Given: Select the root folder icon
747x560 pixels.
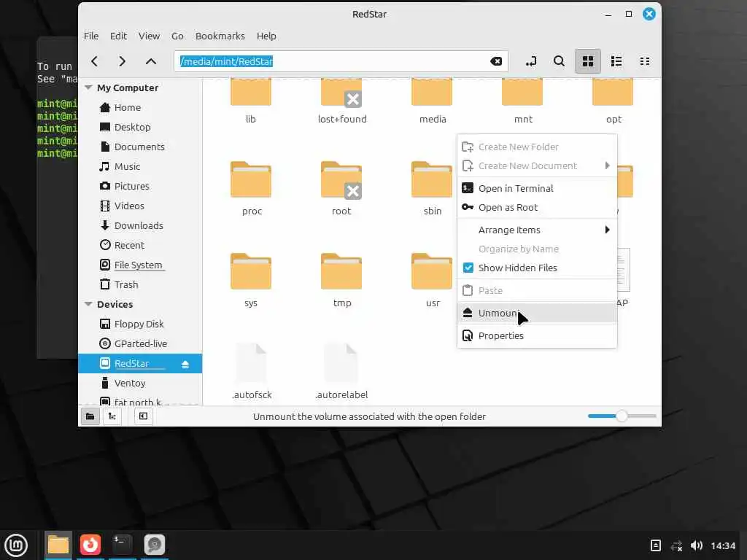Looking at the screenshot, I should 341,180.
